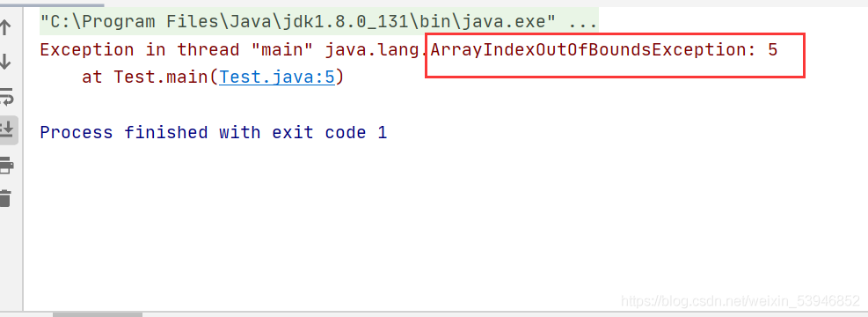Click the 'Exception in thread "main"' text
The image size is (868, 317).
[x=177, y=50]
